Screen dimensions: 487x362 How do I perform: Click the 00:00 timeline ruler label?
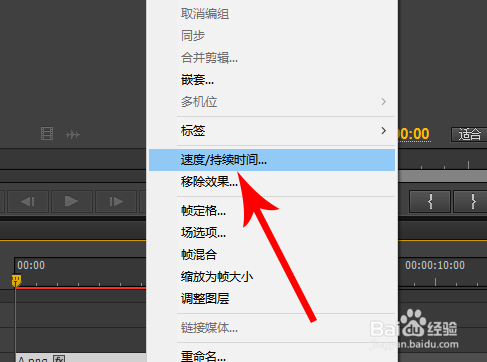31,265
